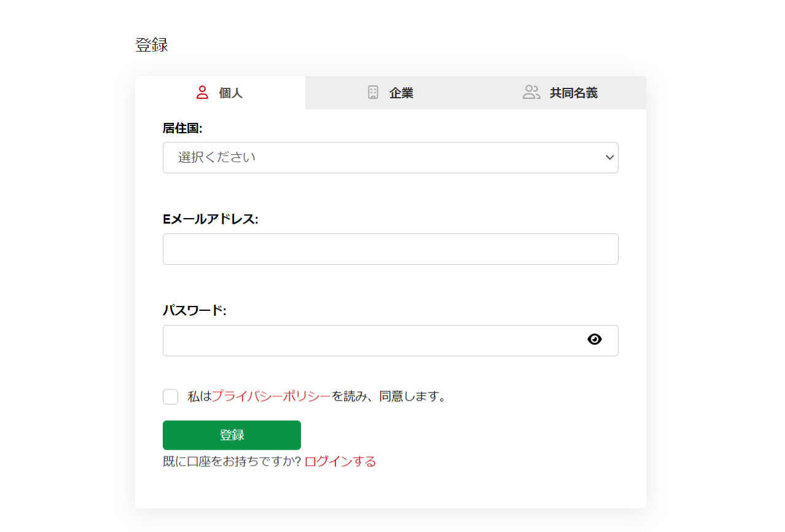Image resolution: width=785 pixels, height=532 pixels.
Task: Click the dropdown chevron to list countries
Action: click(x=609, y=157)
